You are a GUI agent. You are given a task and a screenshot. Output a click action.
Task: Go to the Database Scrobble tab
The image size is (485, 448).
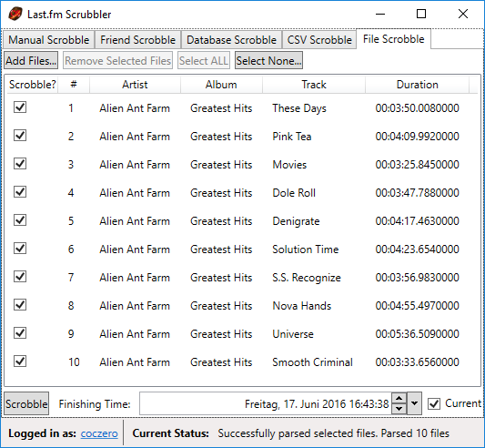click(231, 40)
